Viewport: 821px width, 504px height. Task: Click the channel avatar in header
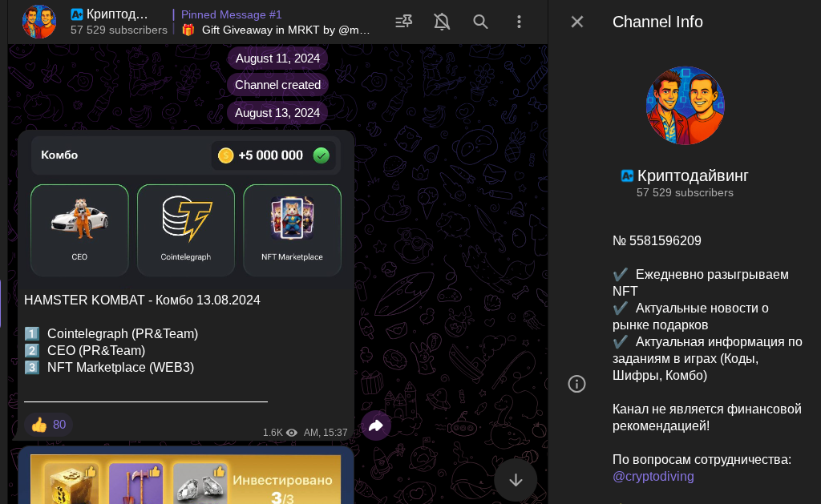[x=39, y=22]
